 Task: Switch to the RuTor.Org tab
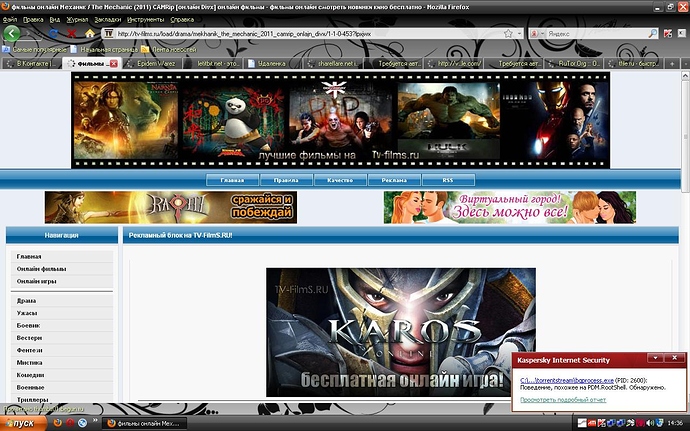pos(573,64)
